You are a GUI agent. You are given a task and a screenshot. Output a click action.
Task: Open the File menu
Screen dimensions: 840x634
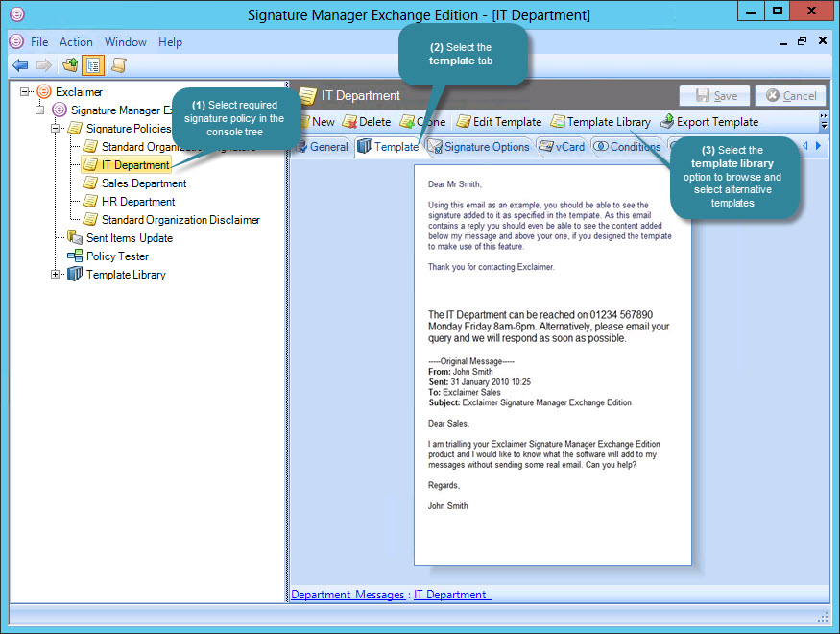click(x=39, y=42)
